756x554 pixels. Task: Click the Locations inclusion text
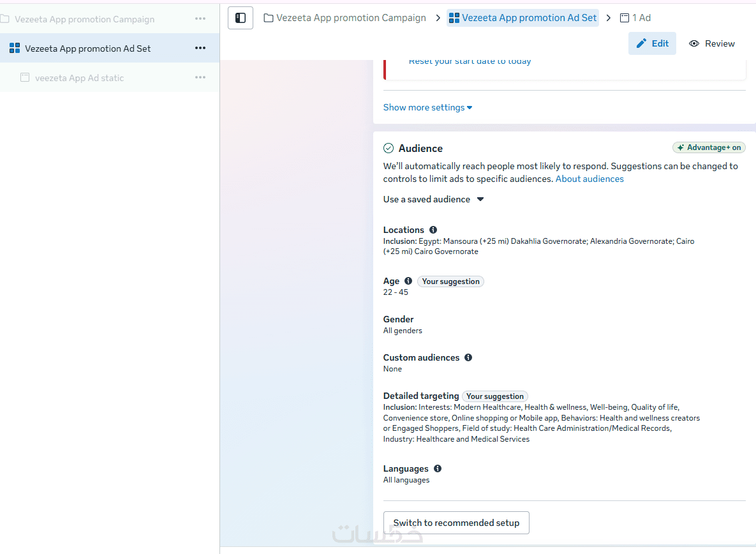coord(538,246)
